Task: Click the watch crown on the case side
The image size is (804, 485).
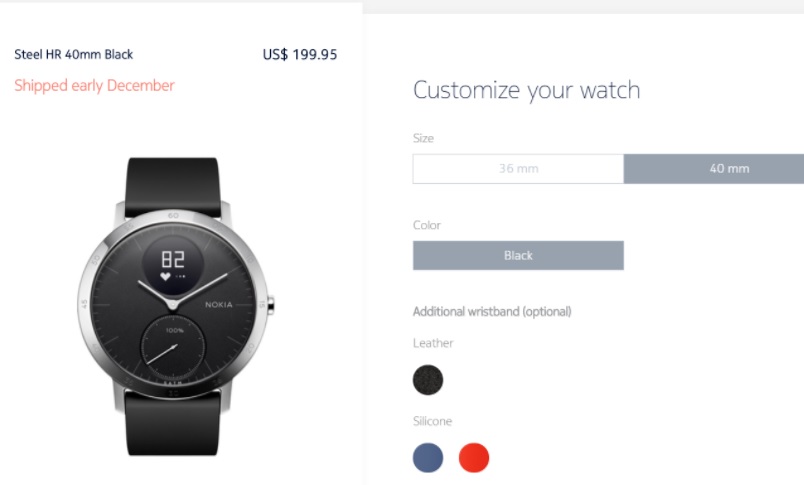Action: tap(270, 306)
